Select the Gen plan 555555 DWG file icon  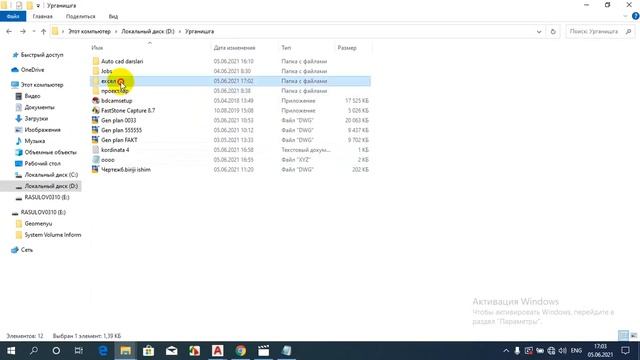pos(96,130)
